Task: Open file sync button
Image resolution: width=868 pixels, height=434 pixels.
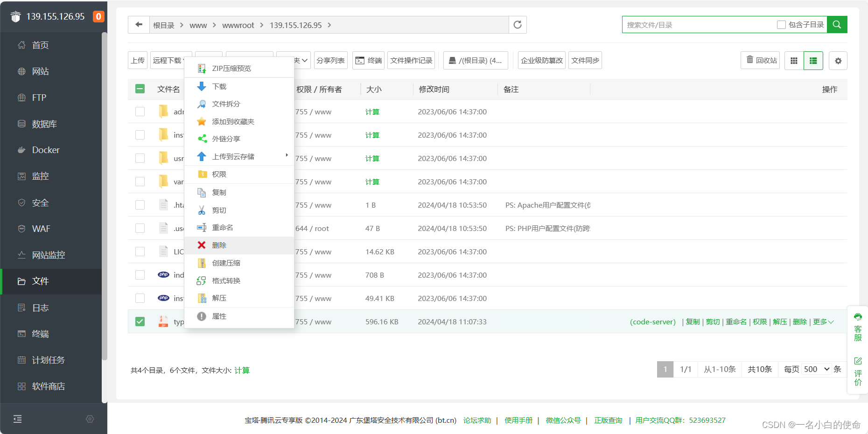Action: coord(585,60)
